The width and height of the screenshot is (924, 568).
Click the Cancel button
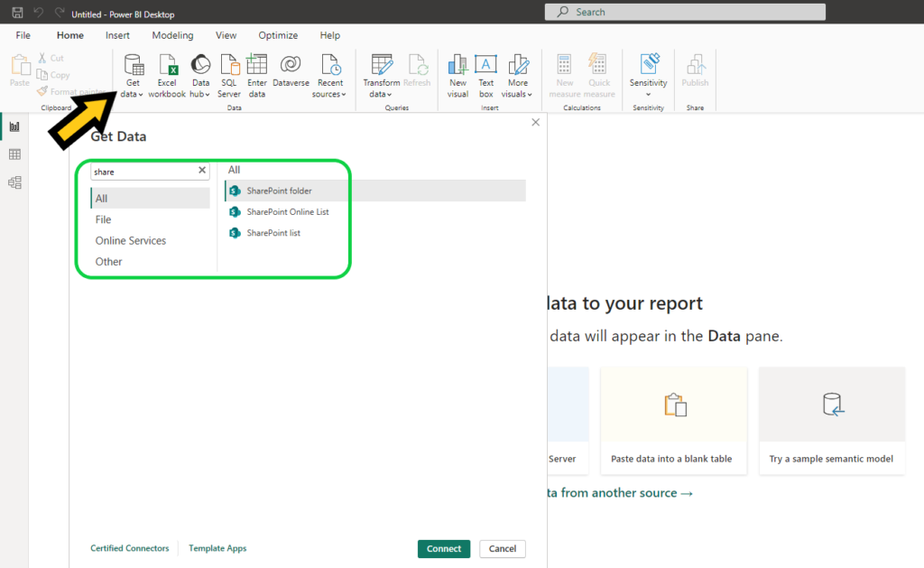[x=502, y=548]
